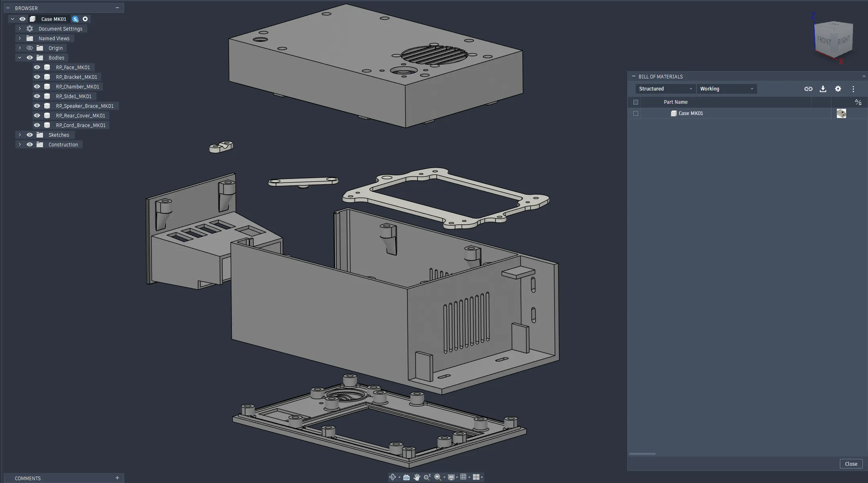Screen dimensions: 868x483
Task: Hide the RP_Bracket_MK01 body
Action: pos(37,77)
